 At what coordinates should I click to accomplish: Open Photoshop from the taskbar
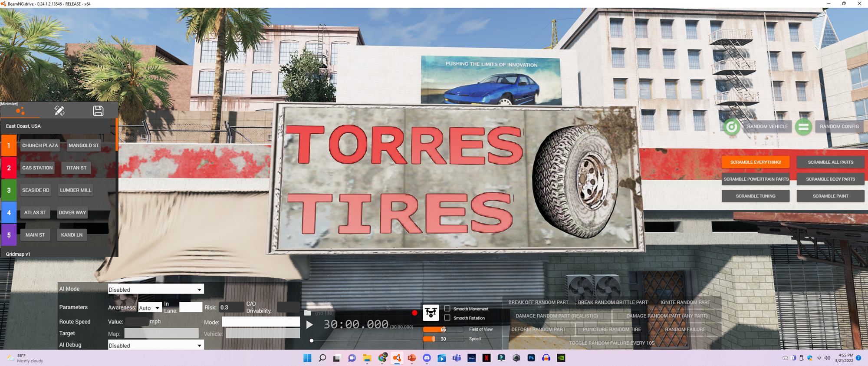coord(531,358)
